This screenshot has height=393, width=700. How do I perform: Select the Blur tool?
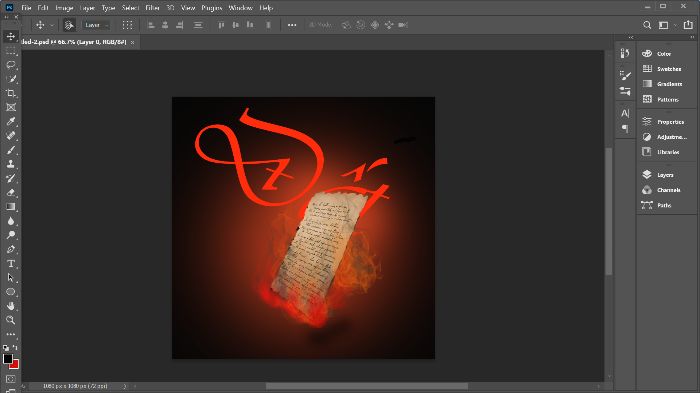11,221
